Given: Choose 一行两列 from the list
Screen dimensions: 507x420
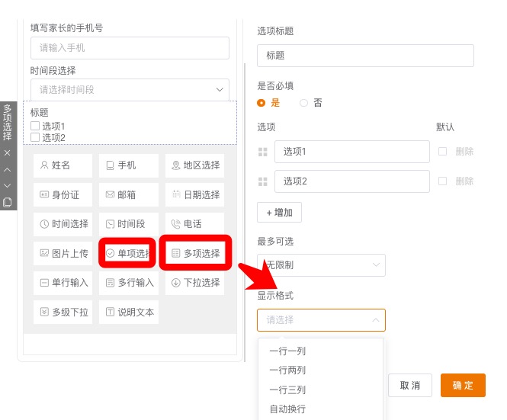Looking at the screenshot, I should (x=287, y=370).
